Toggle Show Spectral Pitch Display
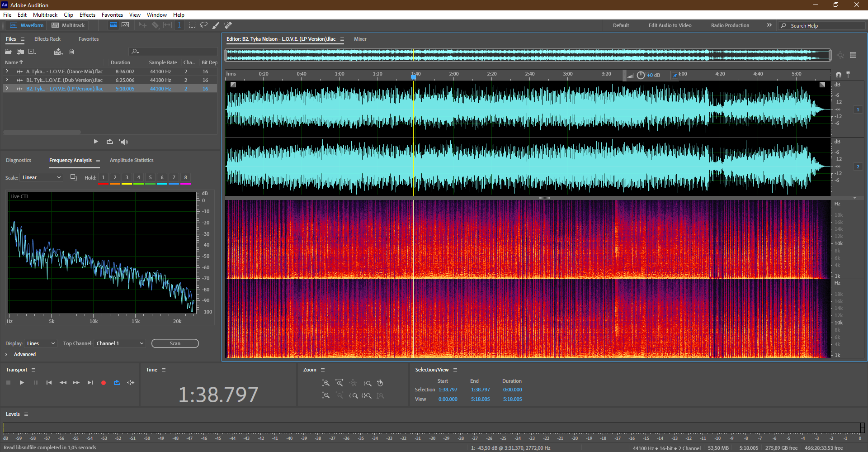 pos(125,25)
